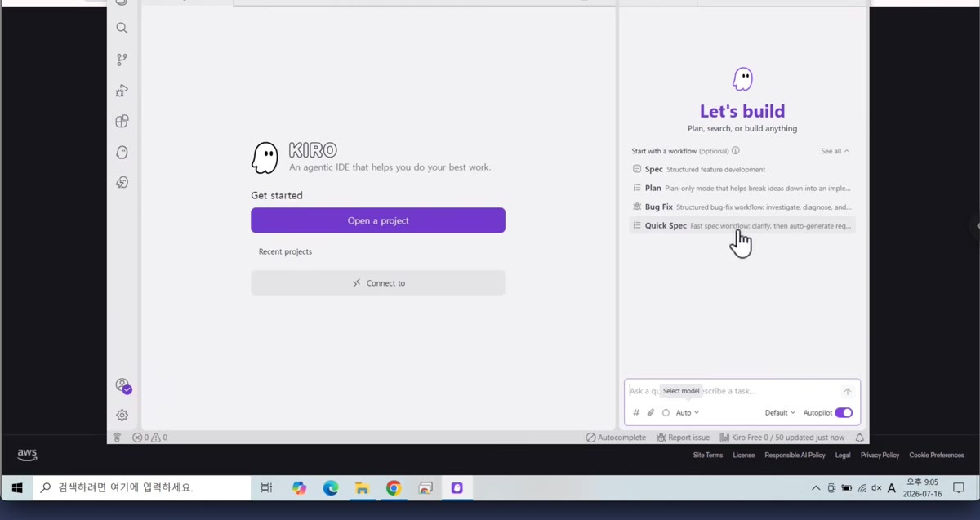Open the Site Terms link
This screenshot has height=520, width=980.
(x=707, y=456)
